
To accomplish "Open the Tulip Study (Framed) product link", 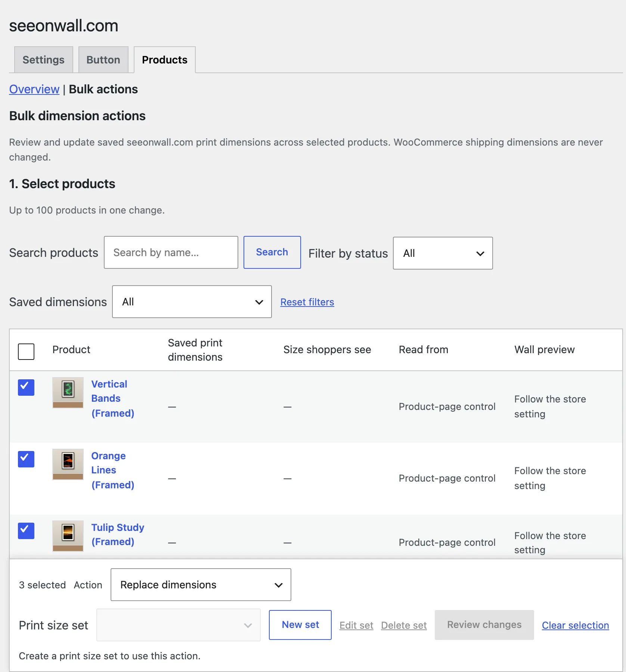I will [118, 535].
